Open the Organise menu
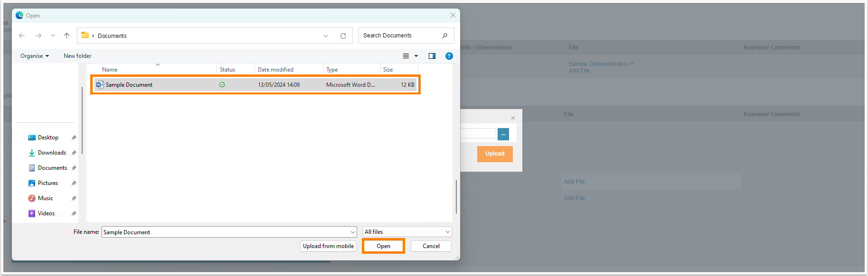This screenshot has height=276, width=868. tap(34, 56)
